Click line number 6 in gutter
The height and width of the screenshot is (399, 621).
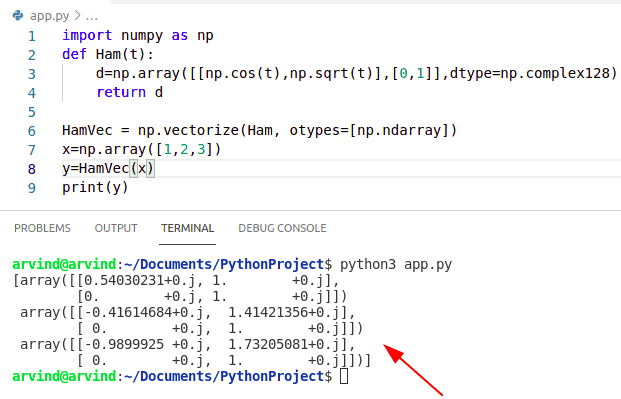pos(32,131)
